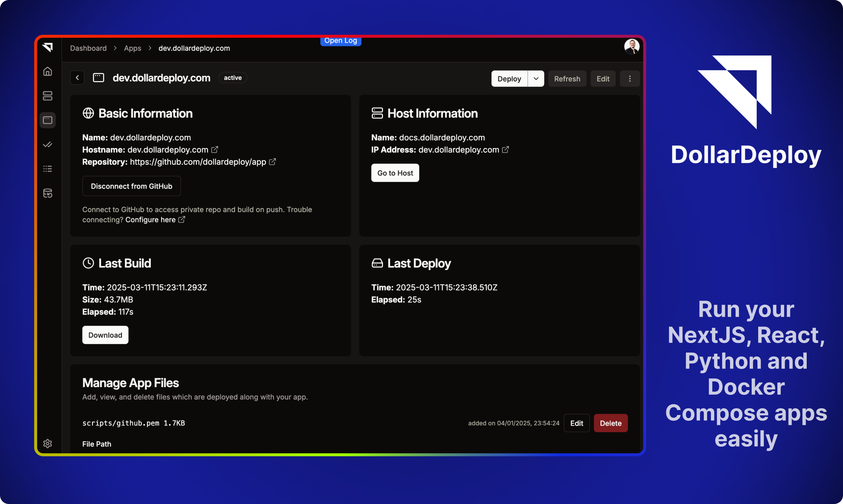Click the Last Build time value
The image size is (843, 504).
[157, 287]
